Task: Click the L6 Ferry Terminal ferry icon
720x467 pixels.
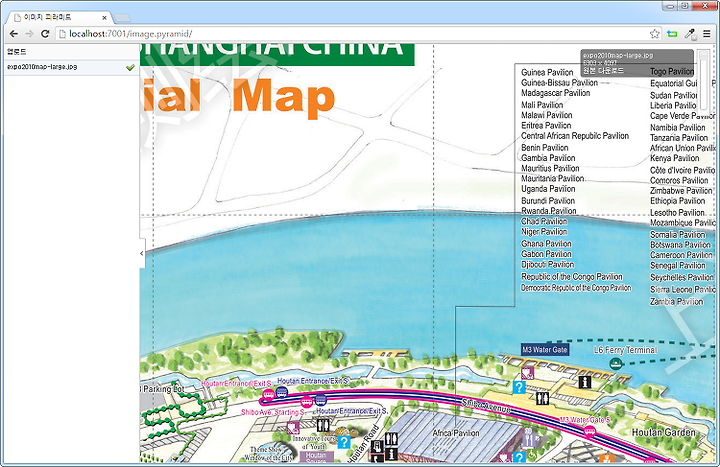Action: 615,364
